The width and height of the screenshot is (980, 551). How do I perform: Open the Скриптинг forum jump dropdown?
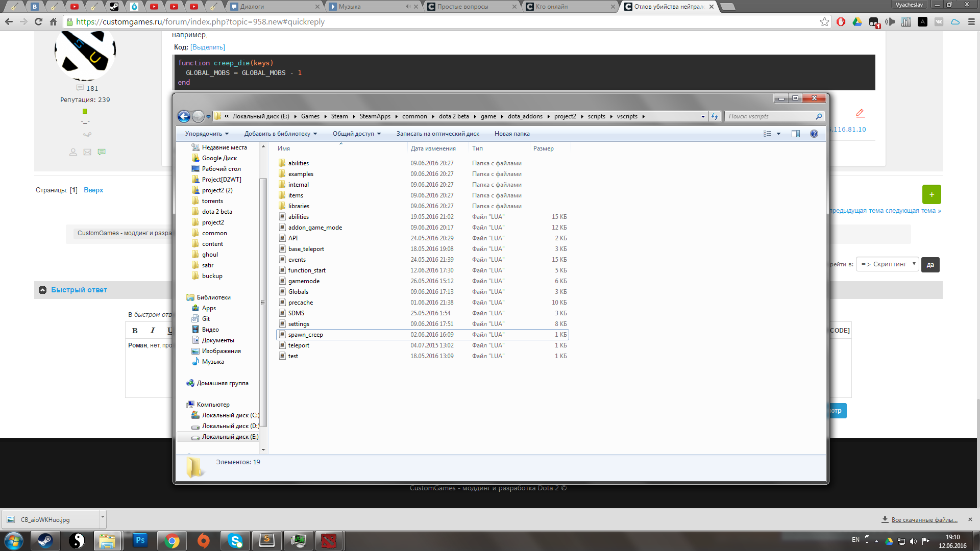(888, 264)
